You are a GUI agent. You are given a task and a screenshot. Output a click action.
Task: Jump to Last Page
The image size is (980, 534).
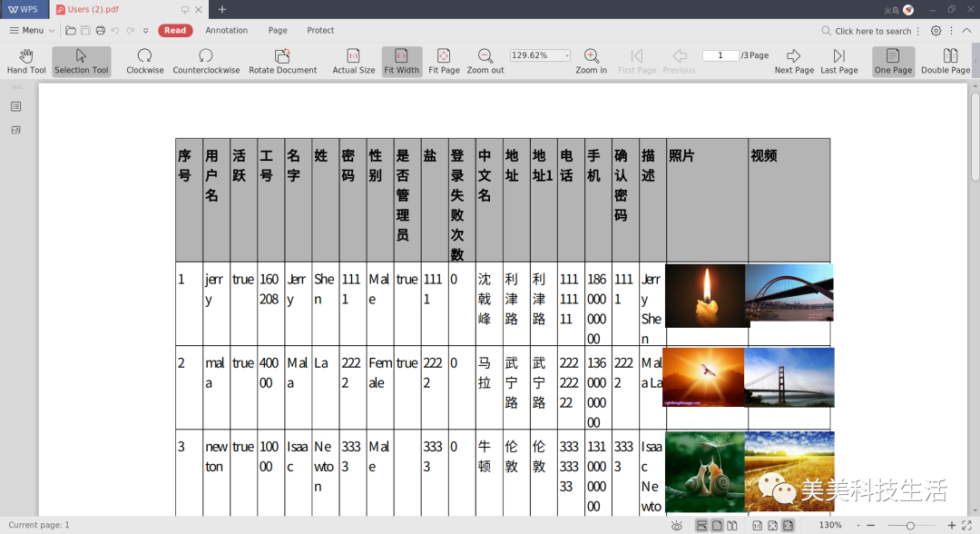[838, 61]
